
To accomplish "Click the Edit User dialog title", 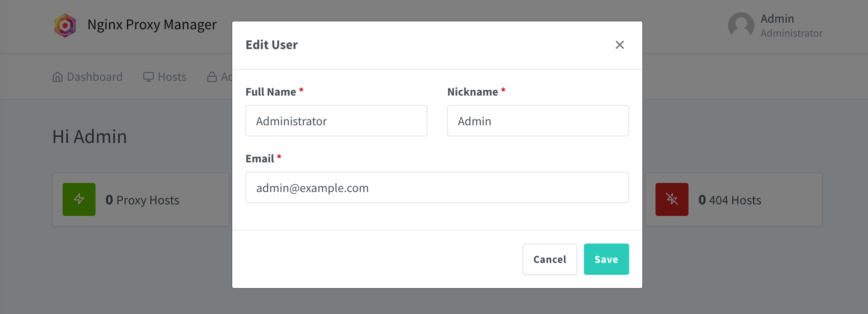I will coord(272,45).
